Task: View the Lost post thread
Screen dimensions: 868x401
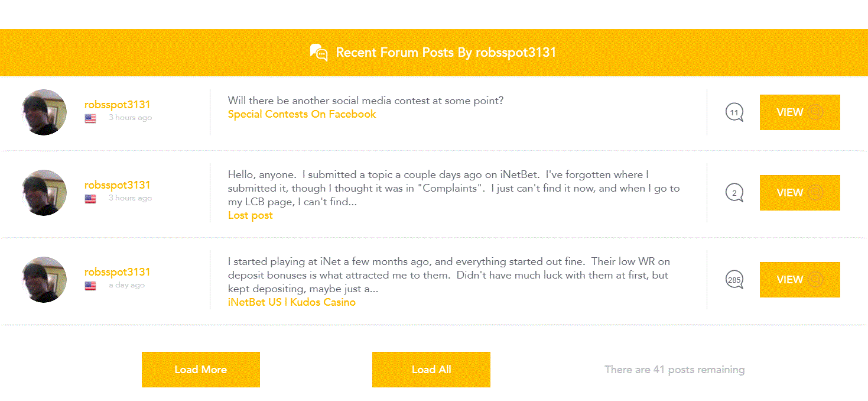Action: (799, 193)
